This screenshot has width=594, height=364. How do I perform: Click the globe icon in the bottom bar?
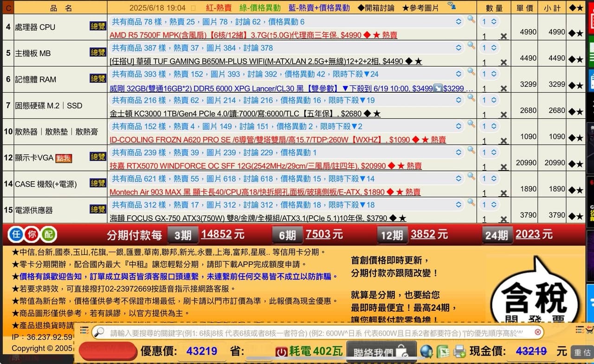pyautogui.click(x=426, y=351)
